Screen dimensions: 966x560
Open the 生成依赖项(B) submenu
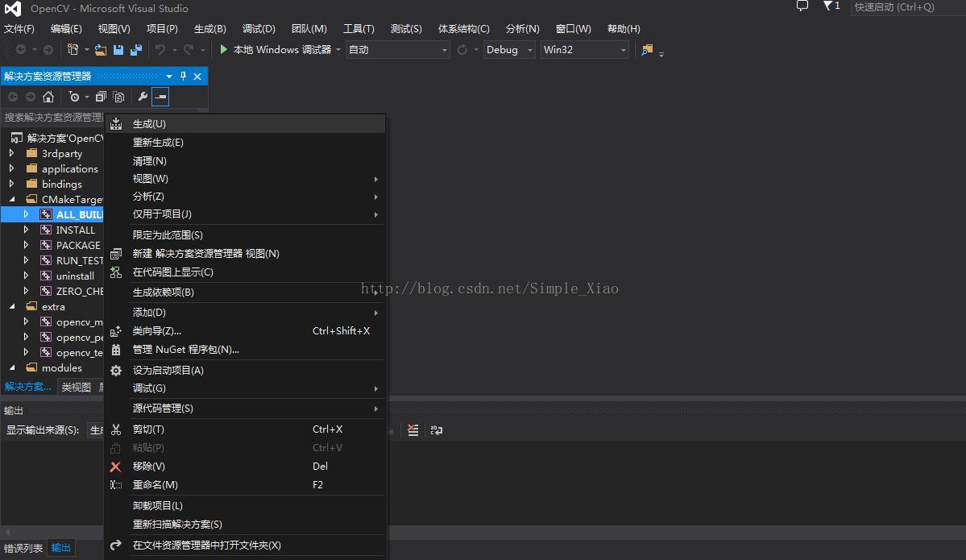coord(245,292)
